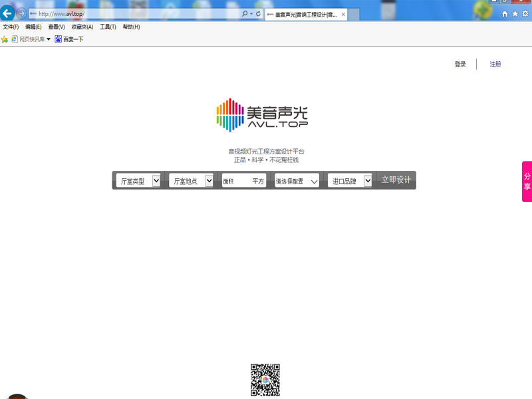Click the new tab button beside the tab
The image size is (532, 399).
[x=354, y=15]
